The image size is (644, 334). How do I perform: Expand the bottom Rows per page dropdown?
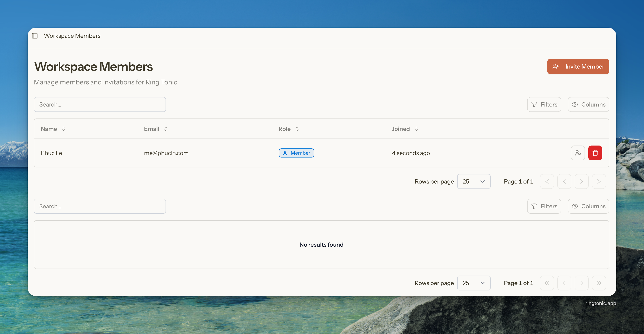(474, 283)
